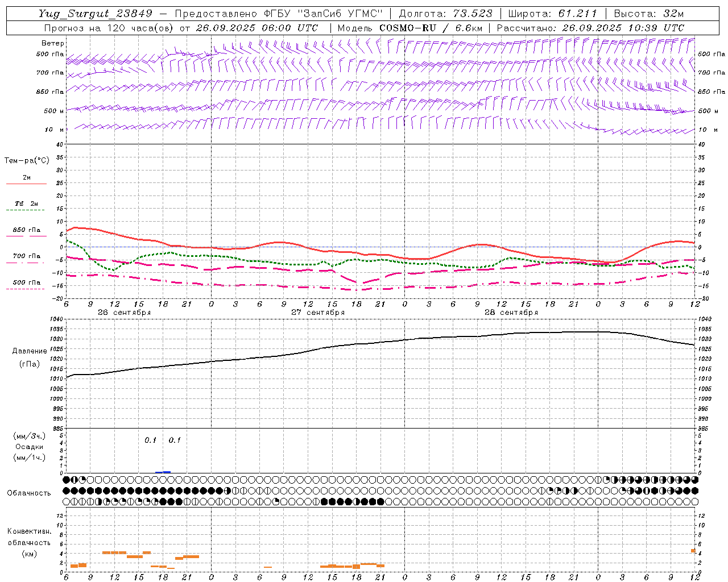This screenshot has width=728, height=582.
Task: Click the pink dashed 500 гПа legend line
Action: coord(25,289)
